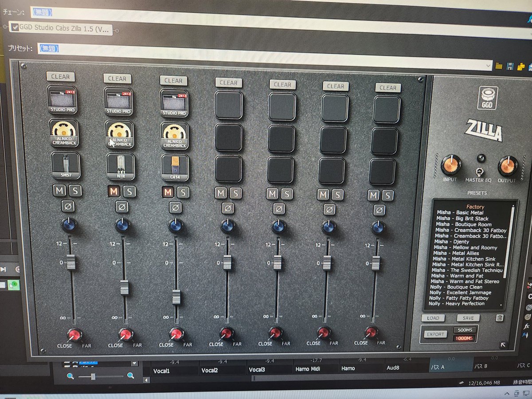Viewport: 532px width, 399px height.
Task: Uncheck the GGD Studio Cabs Zilla checkbox
Action: [x=16, y=27]
